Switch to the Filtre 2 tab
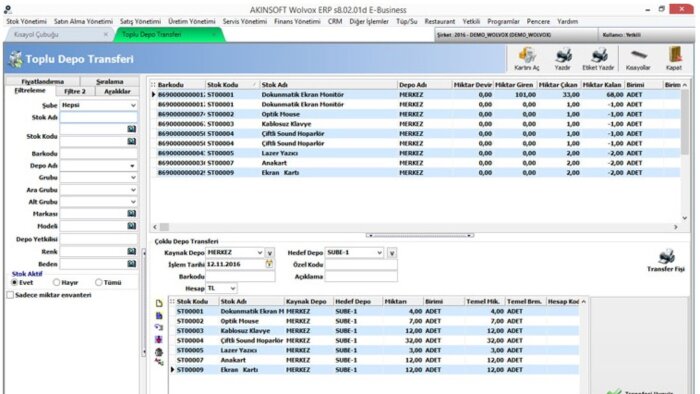 75,91
